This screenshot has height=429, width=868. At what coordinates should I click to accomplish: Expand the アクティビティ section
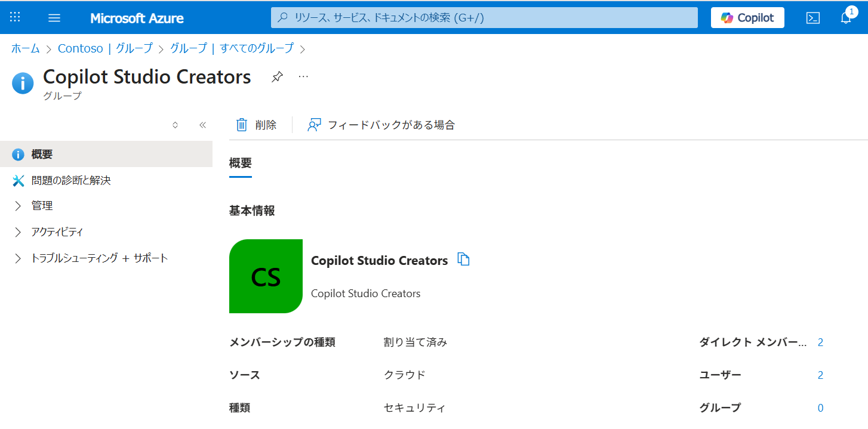(x=57, y=232)
